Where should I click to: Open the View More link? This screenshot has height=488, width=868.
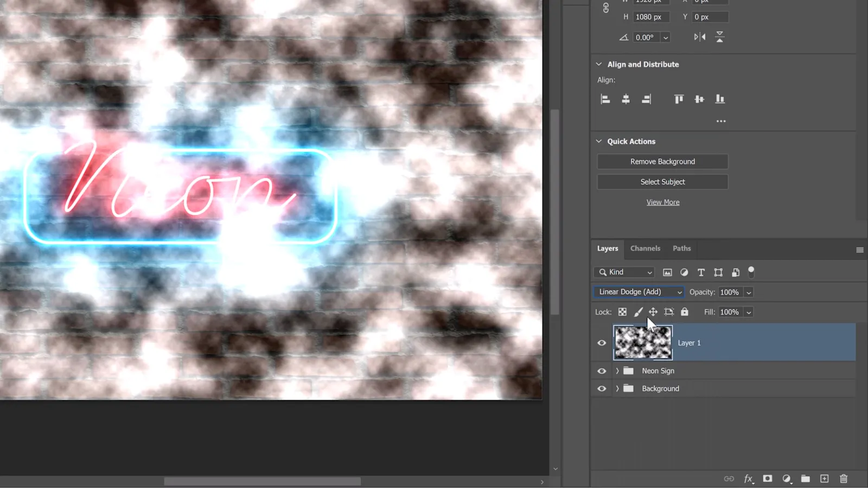[663, 202]
